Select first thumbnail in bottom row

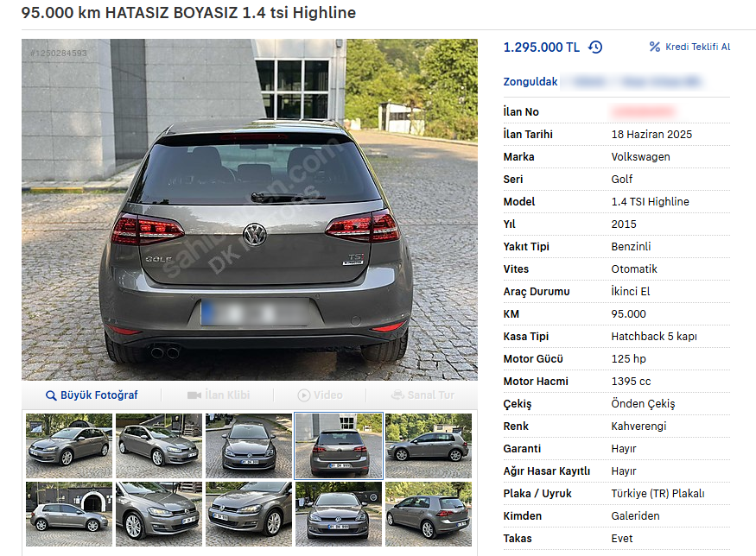(x=69, y=514)
